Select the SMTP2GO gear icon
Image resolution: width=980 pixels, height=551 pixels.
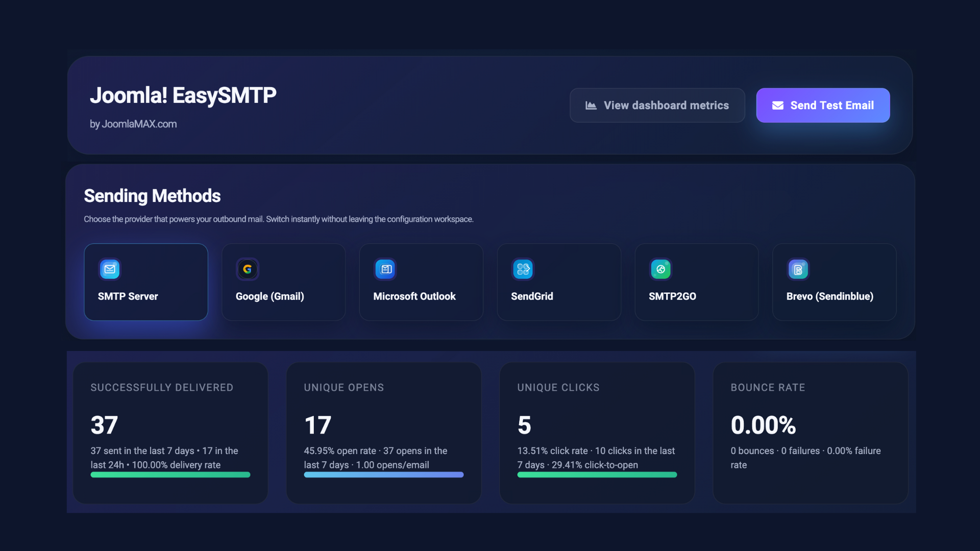[660, 269]
